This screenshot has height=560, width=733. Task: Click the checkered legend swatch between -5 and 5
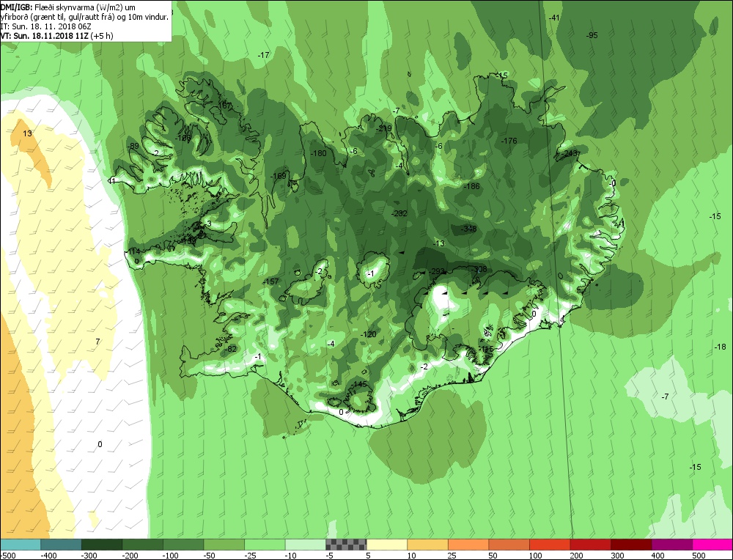click(x=346, y=545)
